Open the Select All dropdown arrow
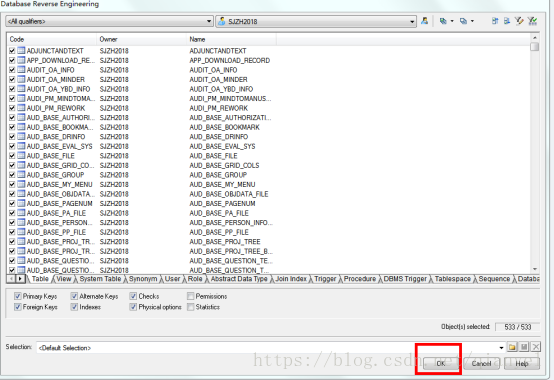This screenshot has height=380, width=554. (x=452, y=21)
